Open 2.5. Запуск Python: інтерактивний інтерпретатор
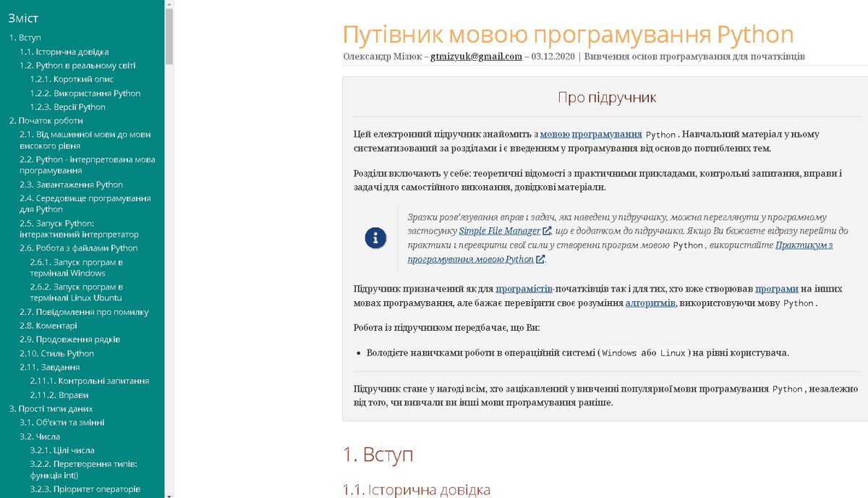Screen dimensions: 868x498 pos(79,229)
